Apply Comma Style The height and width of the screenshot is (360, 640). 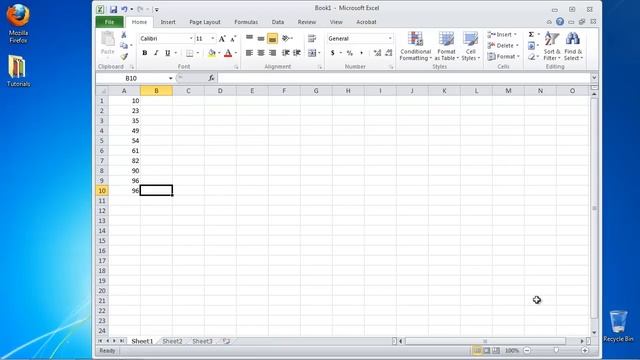tap(361, 53)
